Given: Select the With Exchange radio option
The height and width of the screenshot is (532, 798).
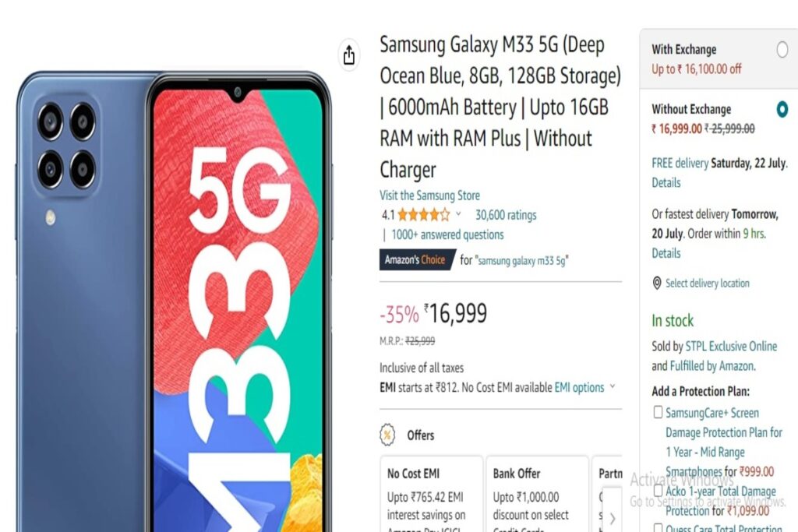Looking at the screenshot, I should [x=782, y=50].
